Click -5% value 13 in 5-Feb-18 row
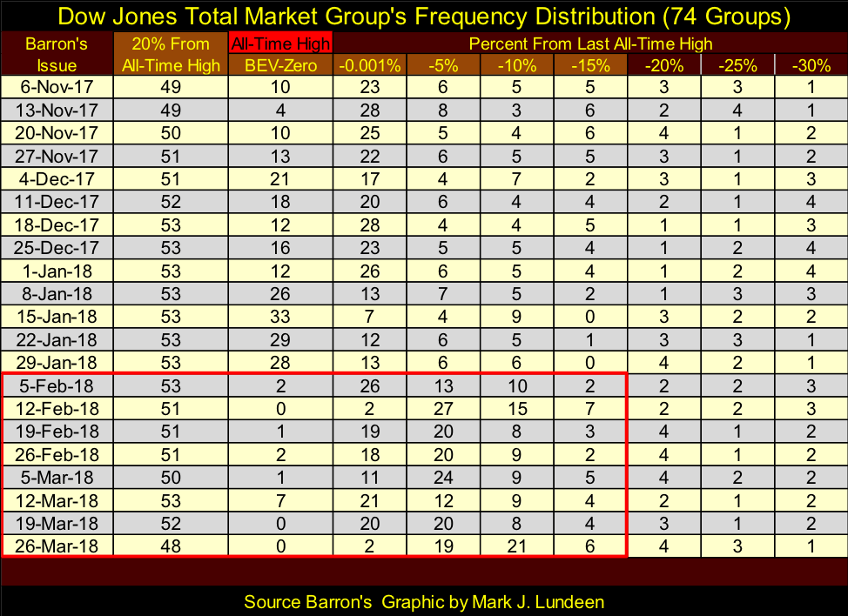The width and height of the screenshot is (848, 616). pyautogui.click(x=443, y=385)
